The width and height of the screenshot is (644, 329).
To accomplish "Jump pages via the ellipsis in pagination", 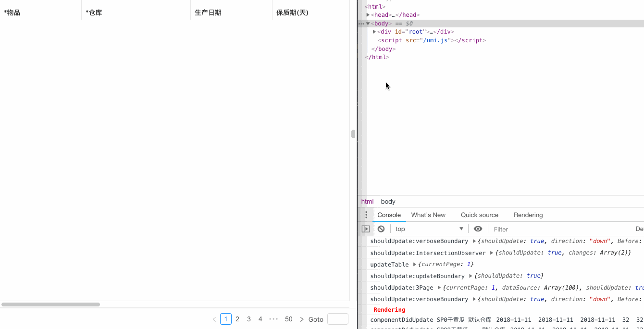I will (273, 319).
